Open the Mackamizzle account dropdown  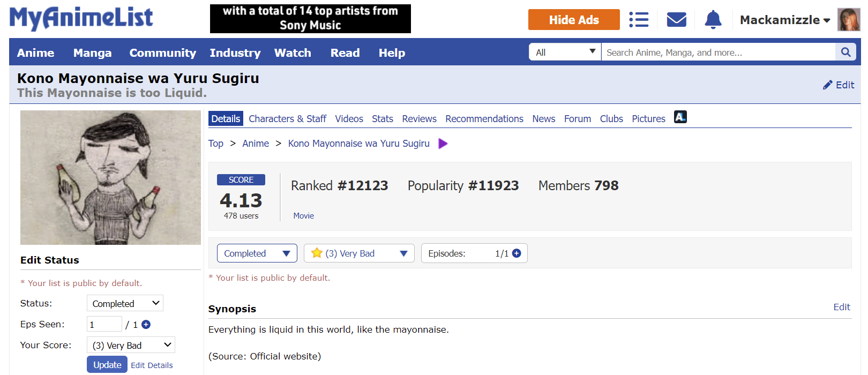click(784, 20)
